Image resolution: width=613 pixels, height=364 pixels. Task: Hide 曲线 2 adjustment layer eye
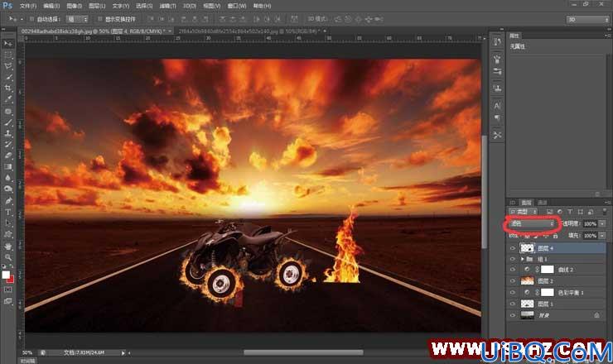(513, 270)
